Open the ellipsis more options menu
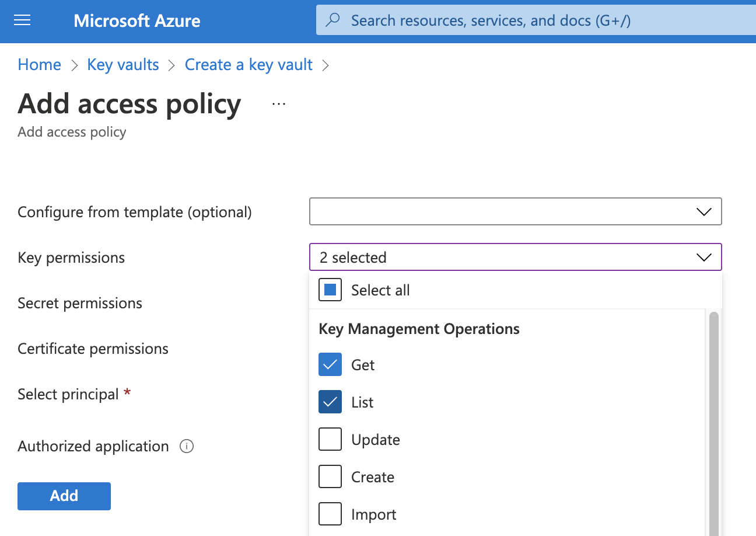This screenshot has height=536, width=756. point(279,104)
